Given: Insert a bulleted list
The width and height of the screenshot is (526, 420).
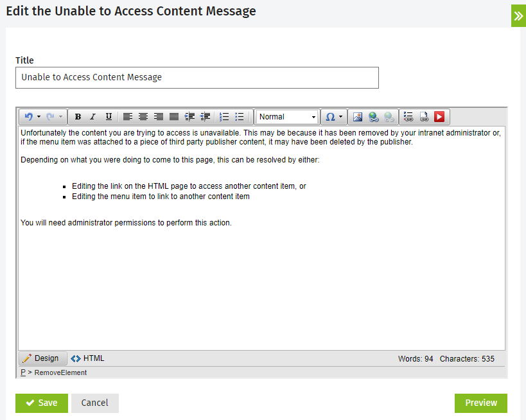Looking at the screenshot, I should tap(240, 117).
